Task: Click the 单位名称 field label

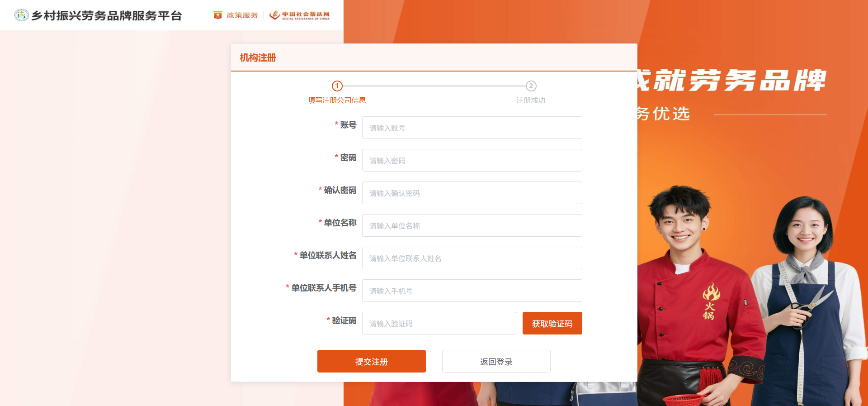Action: coord(340,223)
